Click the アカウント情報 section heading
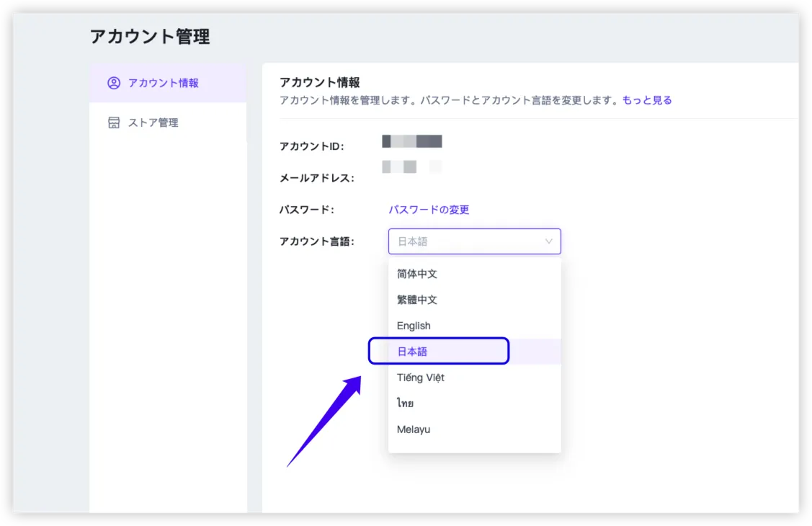The image size is (812, 526). (x=319, y=82)
